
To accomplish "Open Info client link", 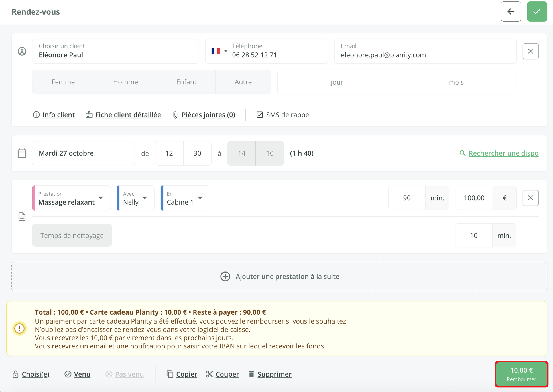I will [x=58, y=115].
